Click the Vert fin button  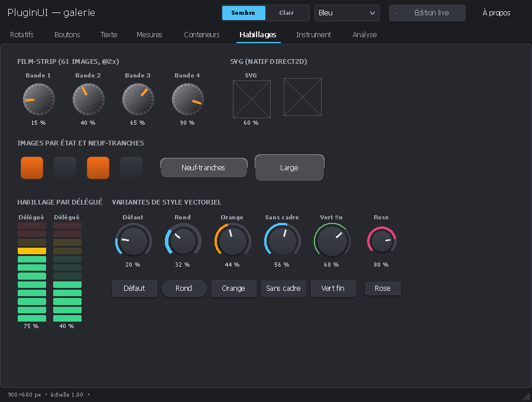[333, 288]
